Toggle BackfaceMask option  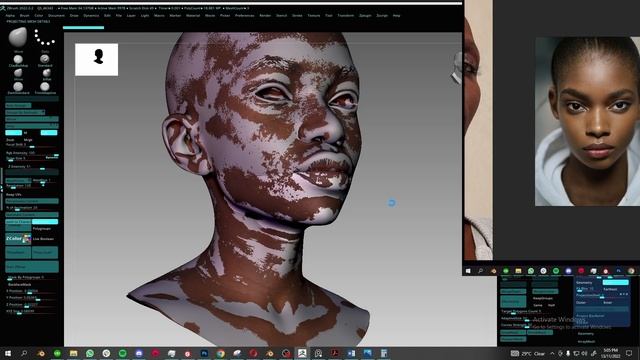pyautogui.click(x=20, y=284)
